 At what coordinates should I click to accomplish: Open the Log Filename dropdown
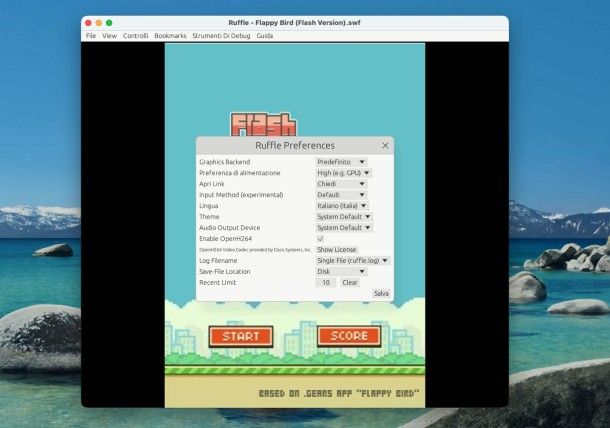(352, 260)
